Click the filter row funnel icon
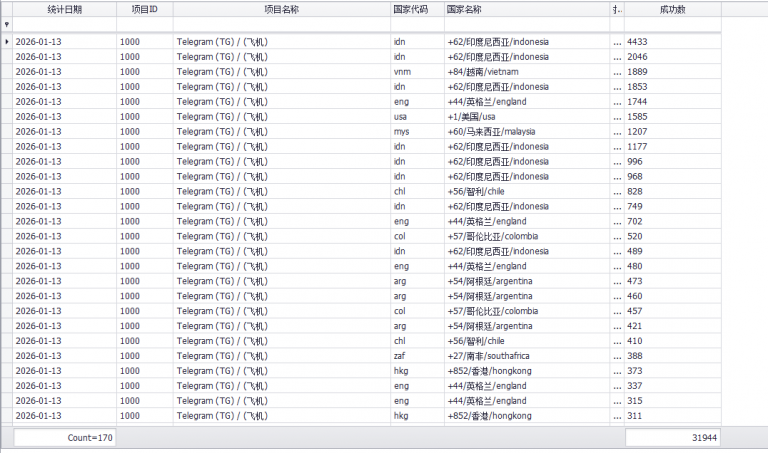 point(6,24)
